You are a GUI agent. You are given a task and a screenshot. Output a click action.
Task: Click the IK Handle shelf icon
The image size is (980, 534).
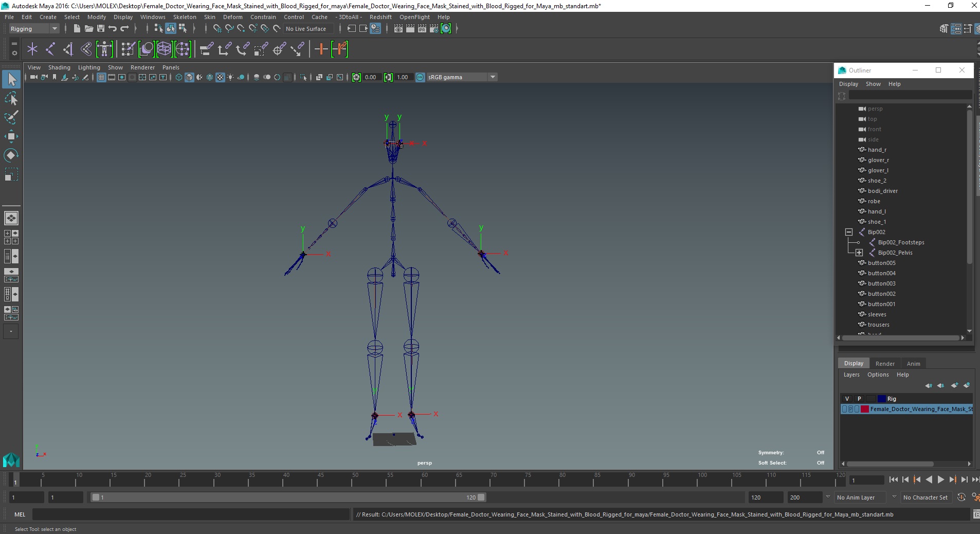point(68,49)
